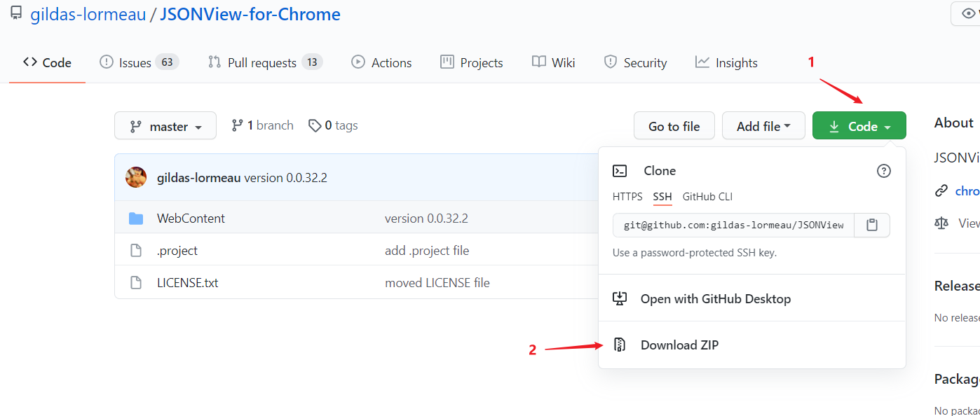
Task: Open the LICENSE.txt file
Action: [188, 283]
